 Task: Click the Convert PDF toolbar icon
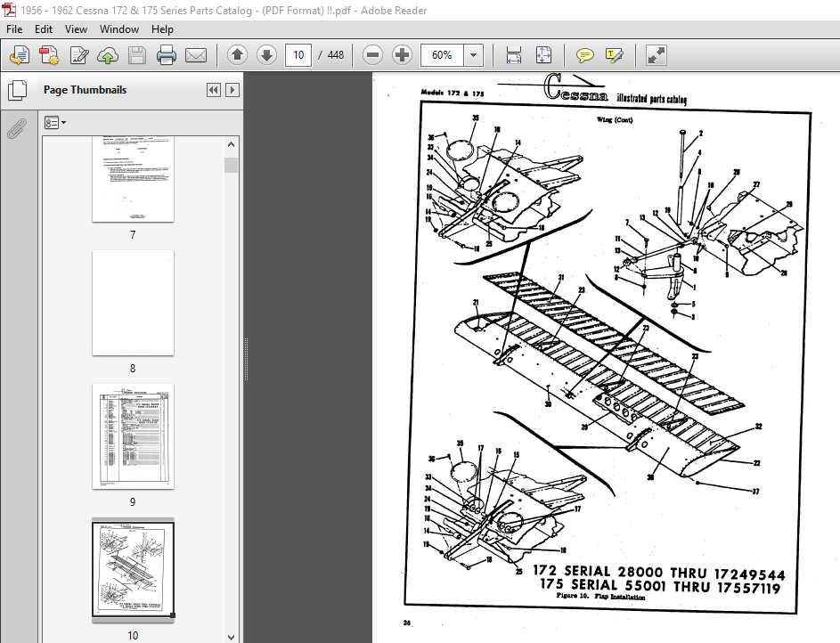49,55
